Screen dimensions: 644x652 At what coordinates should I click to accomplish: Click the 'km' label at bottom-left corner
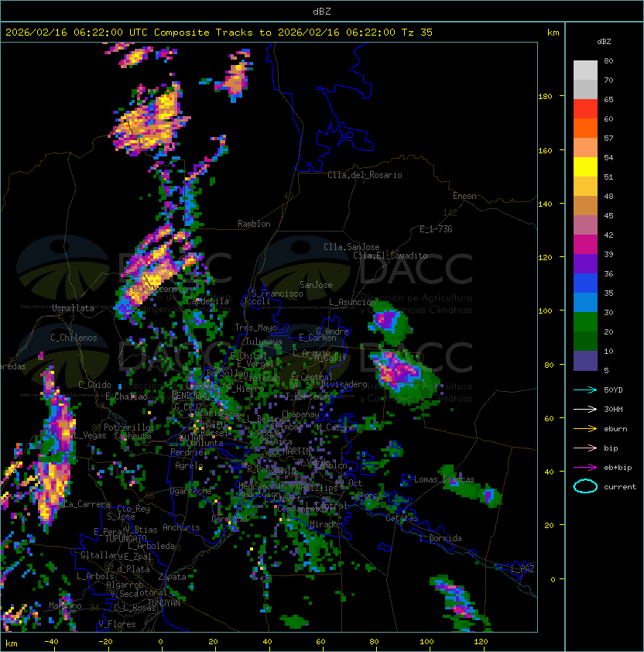coord(12,643)
